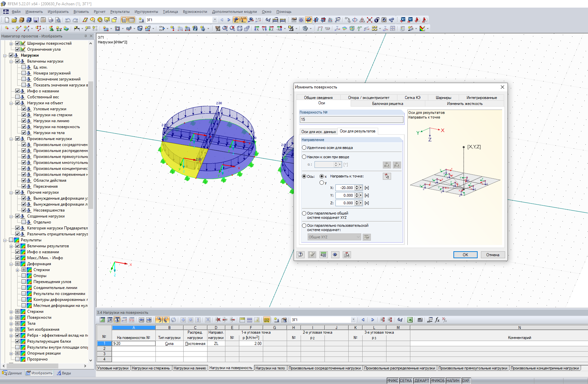Click the 'Отмена' button
This screenshot has width=588, height=384.
pos(493,255)
